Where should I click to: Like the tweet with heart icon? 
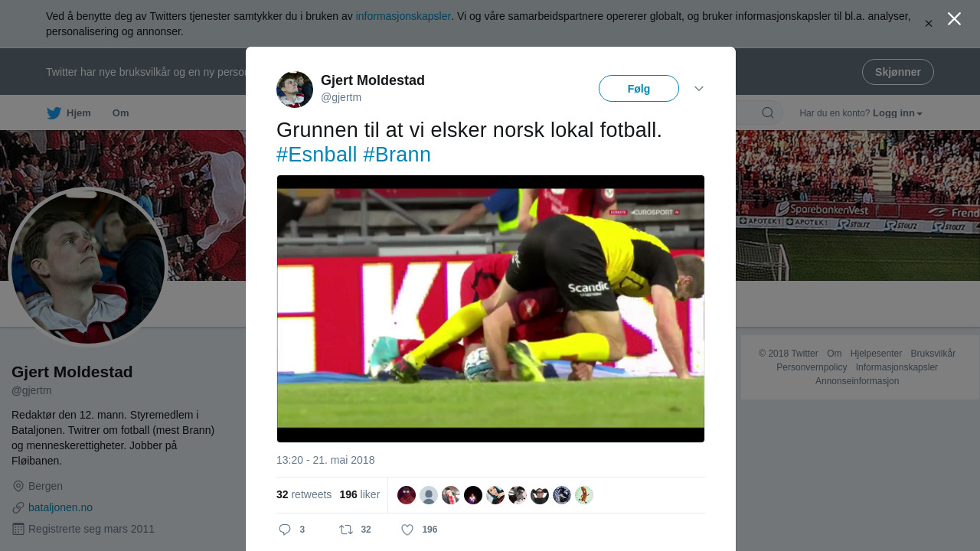(x=407, y=530)
